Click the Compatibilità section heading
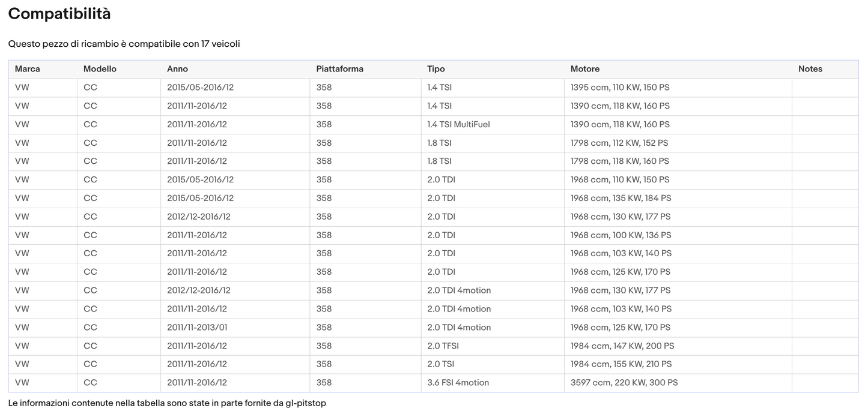The image size is (868, 417). coord(59,14)
